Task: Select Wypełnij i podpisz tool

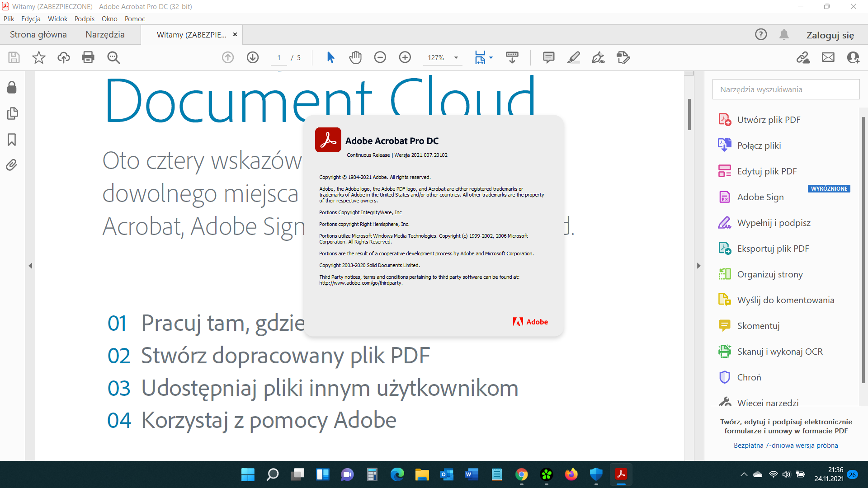Action: 764,223
